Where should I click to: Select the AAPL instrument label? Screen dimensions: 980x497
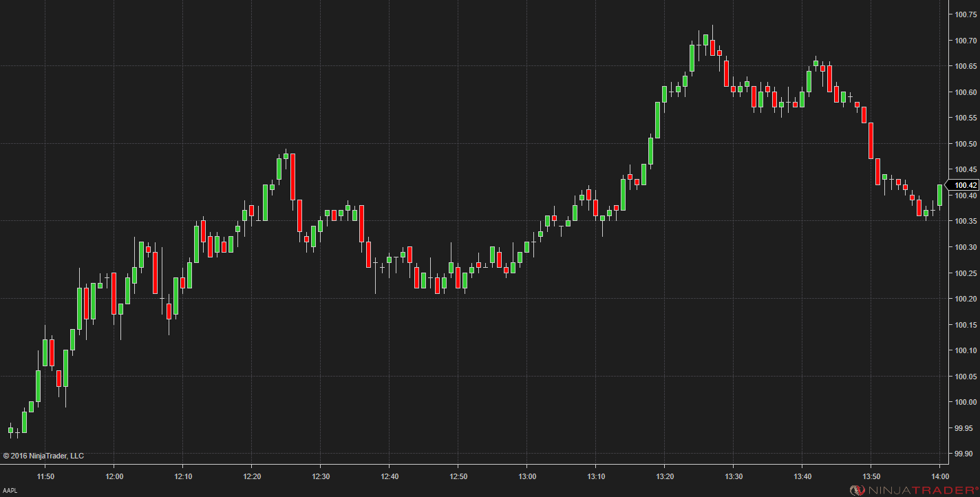tap(10, 491)
